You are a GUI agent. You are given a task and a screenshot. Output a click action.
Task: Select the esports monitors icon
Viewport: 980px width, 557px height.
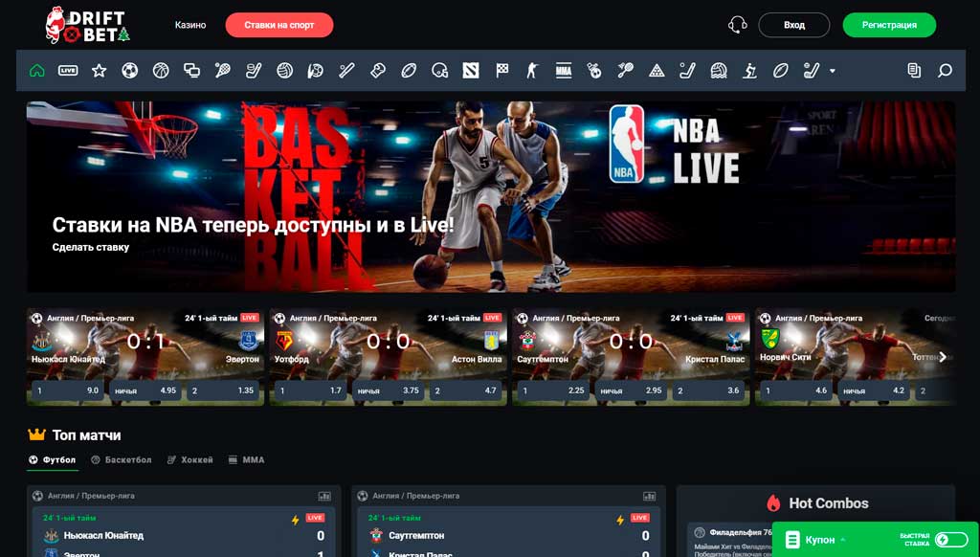(x=191, y=71)
